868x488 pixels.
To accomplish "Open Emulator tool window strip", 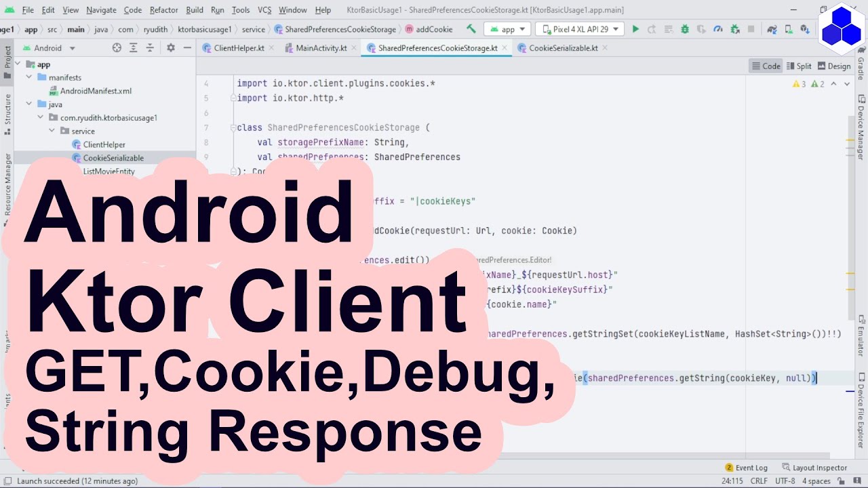I will click(x=861, y=336).
